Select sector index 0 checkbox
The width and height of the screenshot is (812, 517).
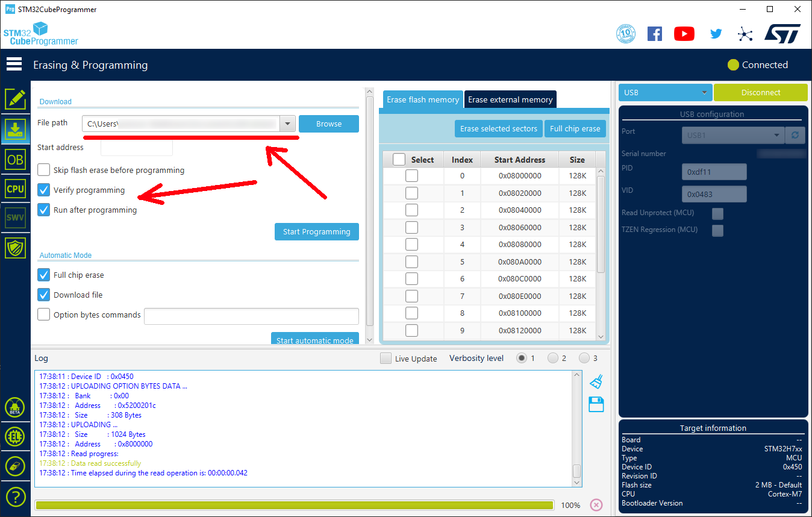[x=411, y=176]
